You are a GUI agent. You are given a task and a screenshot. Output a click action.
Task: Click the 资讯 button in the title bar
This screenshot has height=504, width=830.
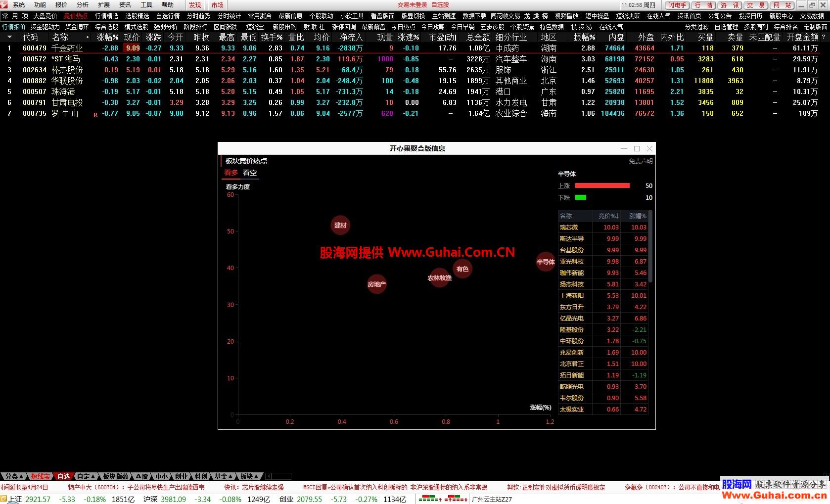[730, 5]
